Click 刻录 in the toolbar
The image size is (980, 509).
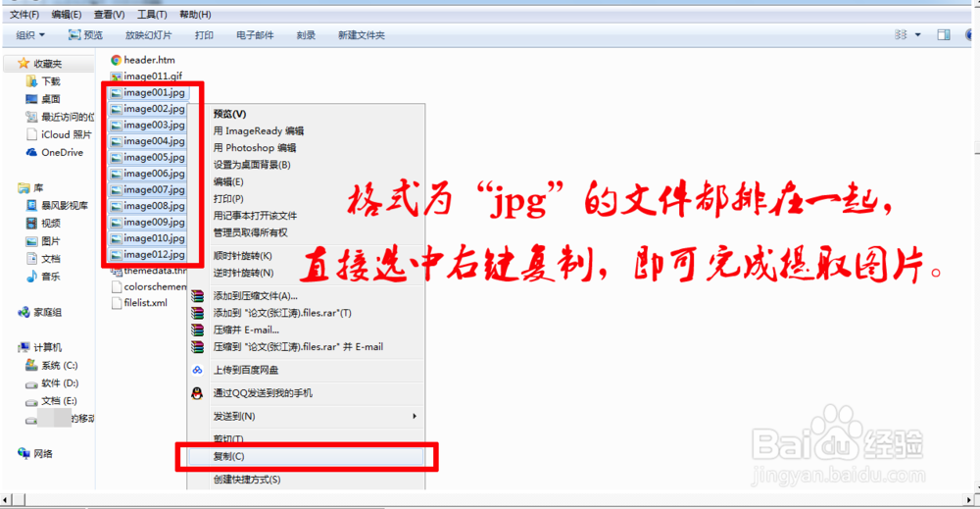pyautogui.click(x=306, y=35)
